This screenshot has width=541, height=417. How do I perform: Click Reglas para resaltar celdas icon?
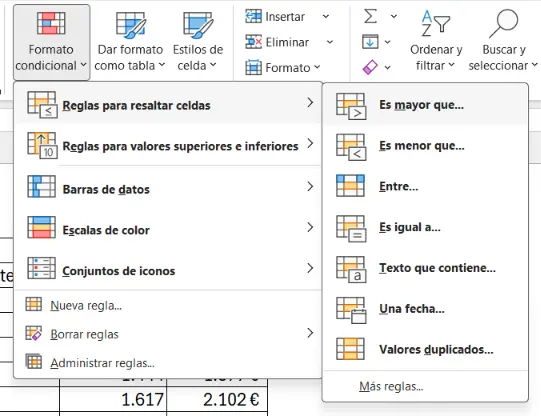tap(42, 105)
